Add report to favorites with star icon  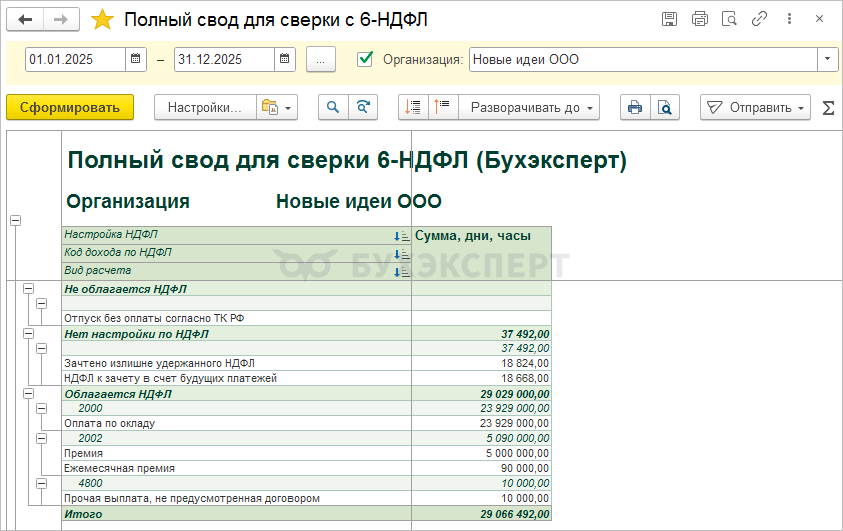click(x=102, y=19)
